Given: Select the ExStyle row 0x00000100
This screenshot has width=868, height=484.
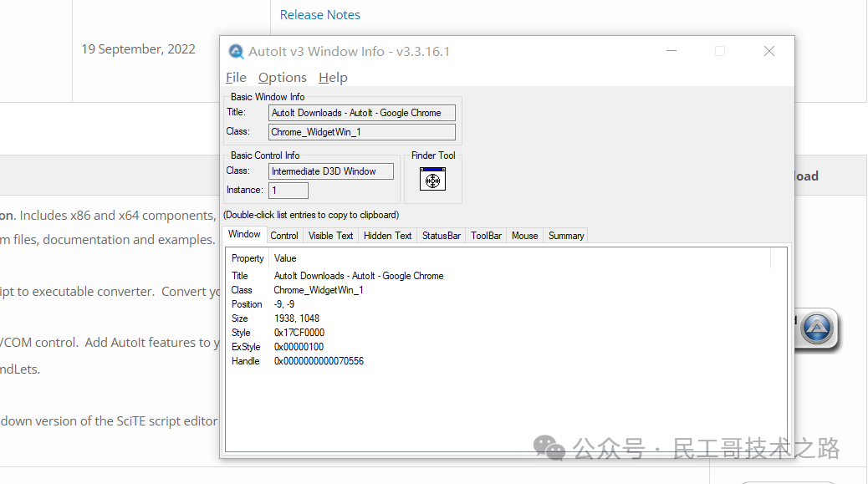Looking at the screenshot, I should pos(506,347).
